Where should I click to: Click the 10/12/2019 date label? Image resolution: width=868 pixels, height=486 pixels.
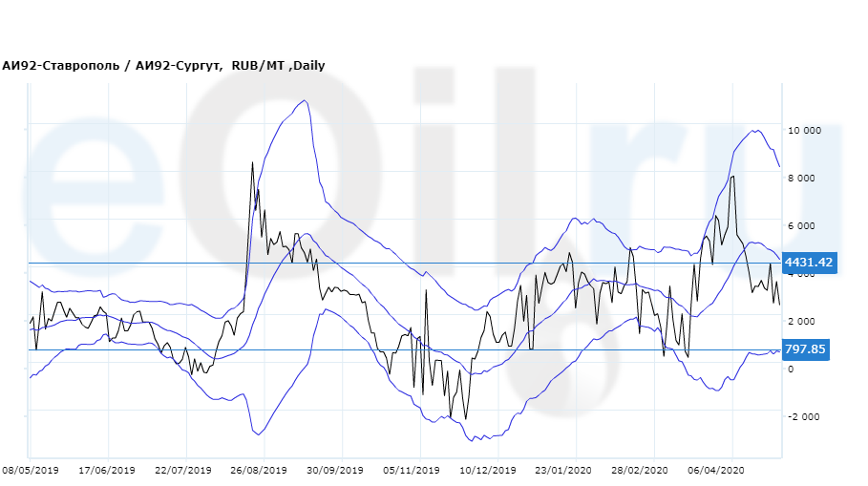[488, 471]
